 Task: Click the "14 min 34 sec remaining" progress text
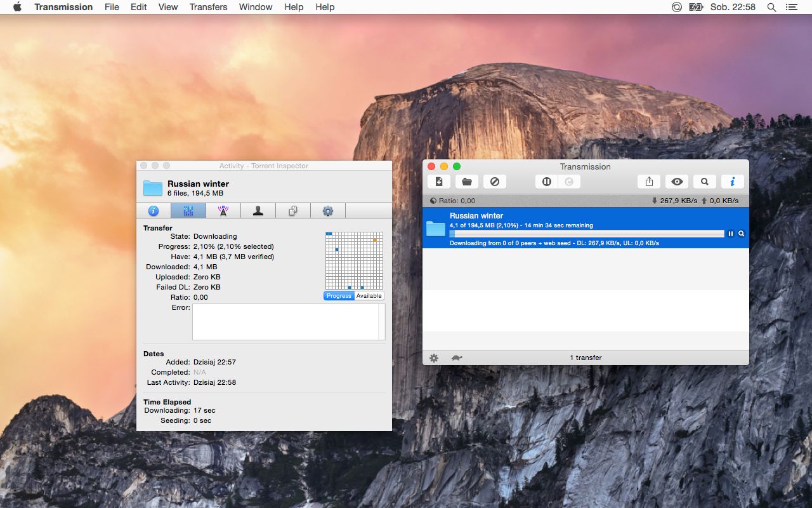(x=559, y=225)
